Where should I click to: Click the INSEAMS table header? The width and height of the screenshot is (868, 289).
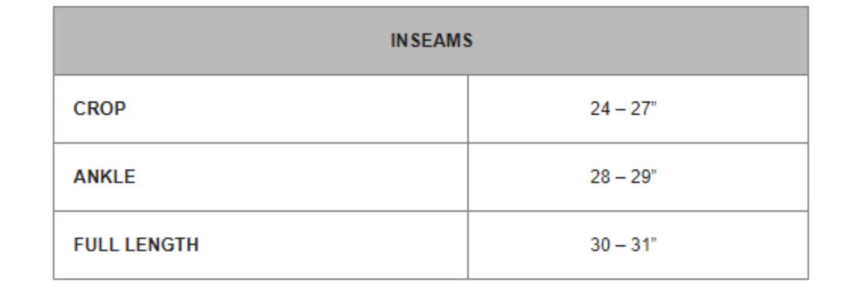(431, 40)
